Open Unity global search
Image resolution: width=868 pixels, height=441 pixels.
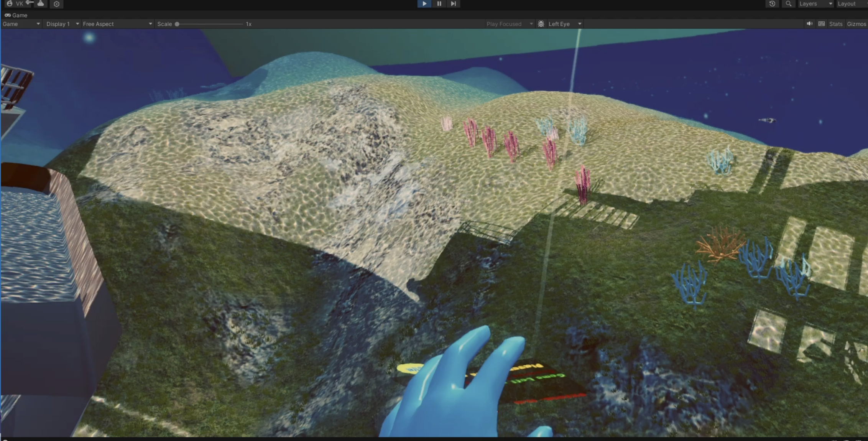(x=788, y=3)
